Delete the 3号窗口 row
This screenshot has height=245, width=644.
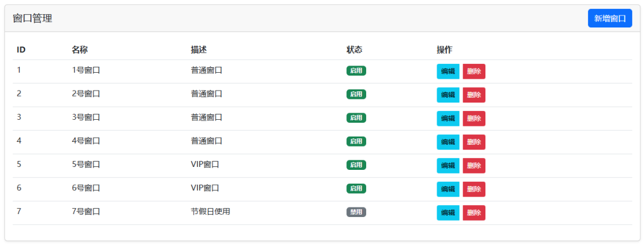474,119
